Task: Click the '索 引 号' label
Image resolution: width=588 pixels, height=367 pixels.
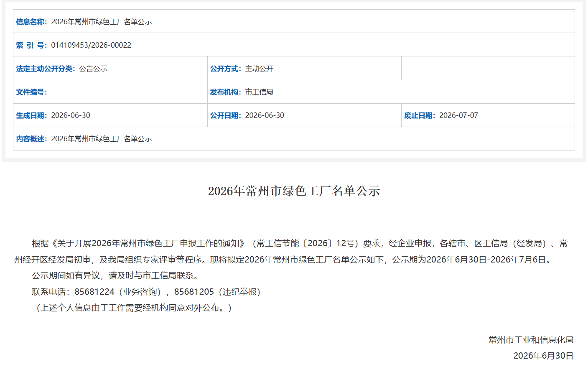Action: coord(31,45)
